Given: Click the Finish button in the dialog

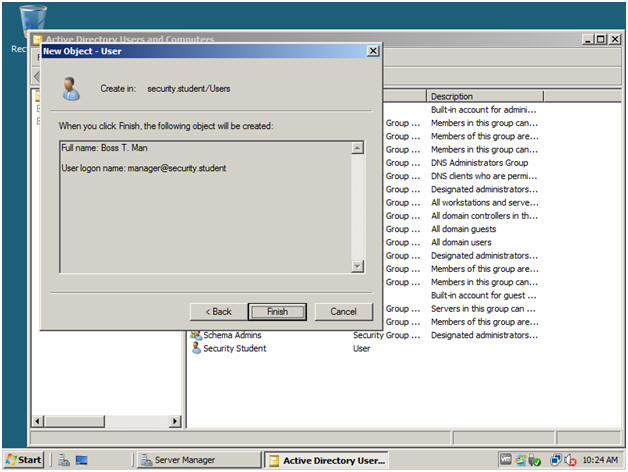Looking at the screenshot, I should (x=277, y=312).
